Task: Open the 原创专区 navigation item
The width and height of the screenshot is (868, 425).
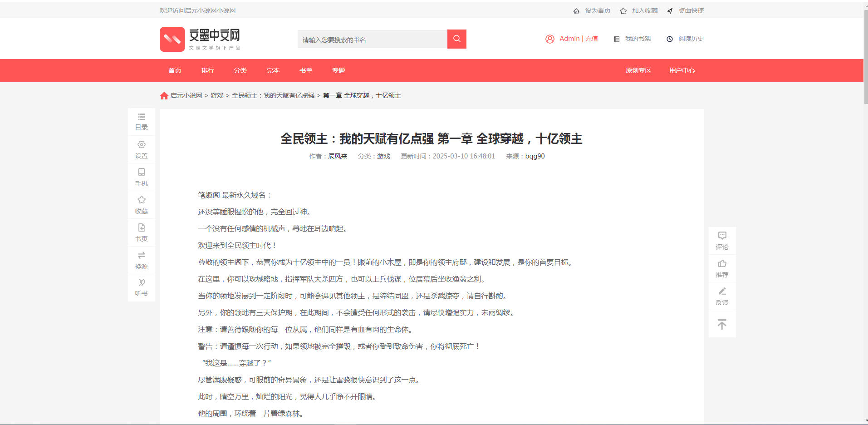Action: tap(638, 70)
